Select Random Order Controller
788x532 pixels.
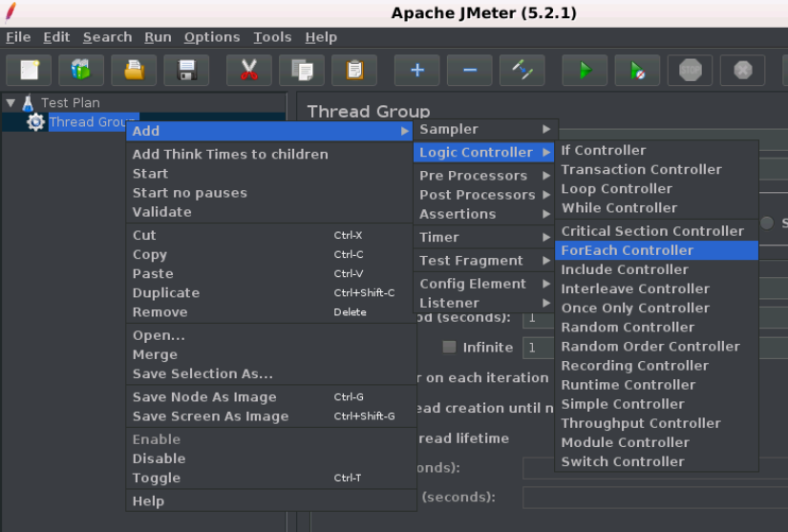coord(656,346)
